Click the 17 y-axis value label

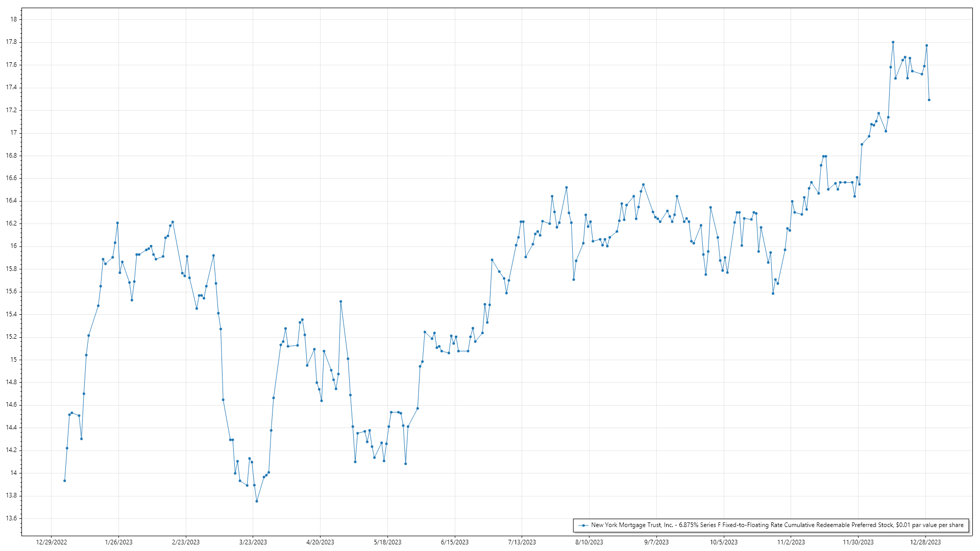pos(14,133)
